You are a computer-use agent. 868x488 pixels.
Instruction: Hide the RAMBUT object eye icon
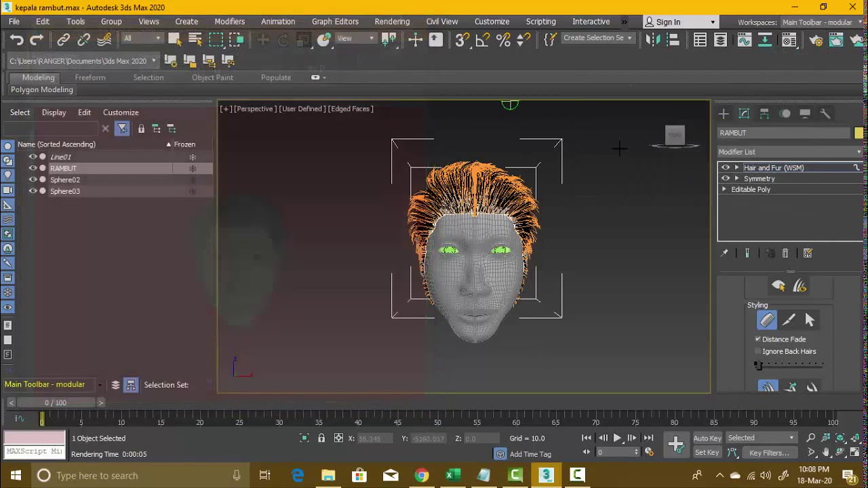tap(33, 168)
